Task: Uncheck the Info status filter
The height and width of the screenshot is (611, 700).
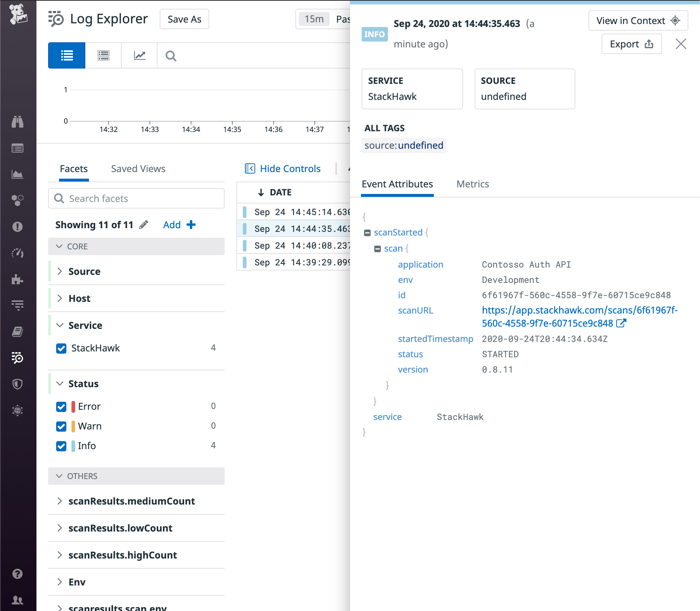Action: 61,446
